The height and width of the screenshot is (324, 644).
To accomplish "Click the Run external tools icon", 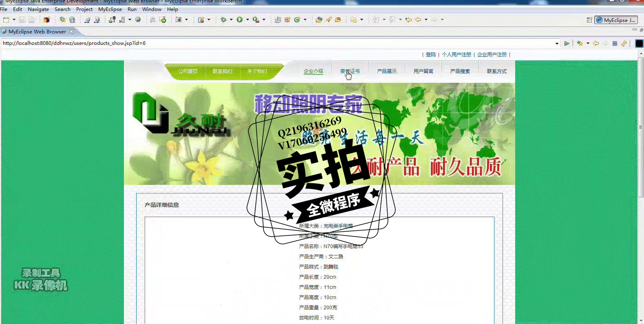I will click(256, 20).
